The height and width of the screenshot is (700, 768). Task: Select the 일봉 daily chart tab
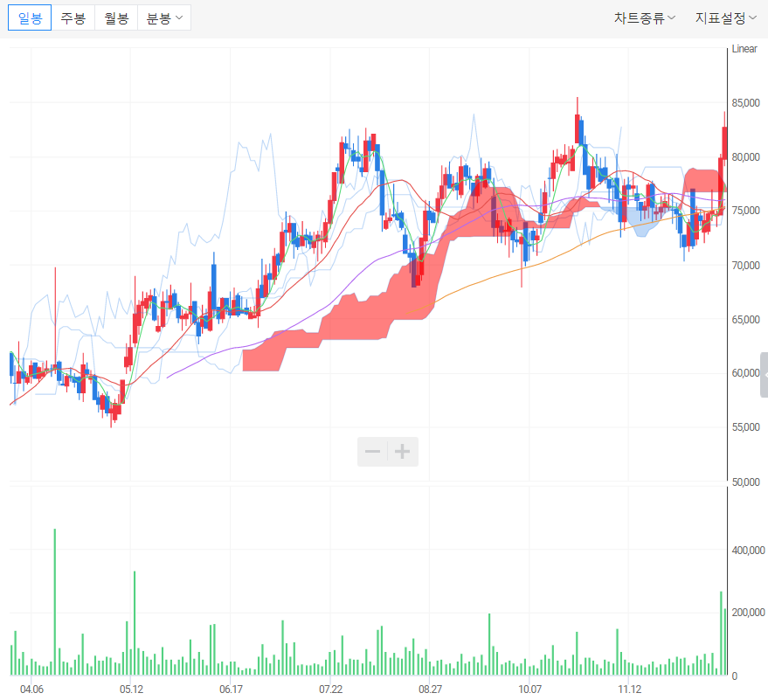click(x=30, y=18)
